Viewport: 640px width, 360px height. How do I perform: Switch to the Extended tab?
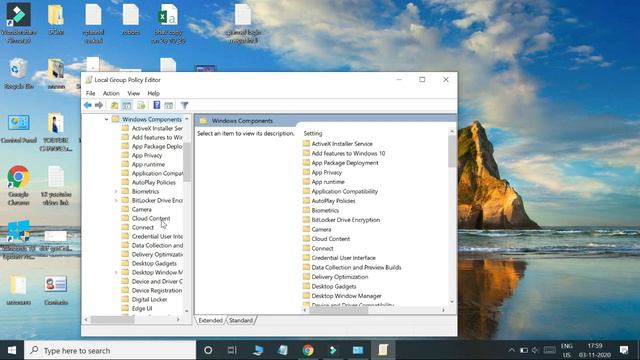coord(210,320)
